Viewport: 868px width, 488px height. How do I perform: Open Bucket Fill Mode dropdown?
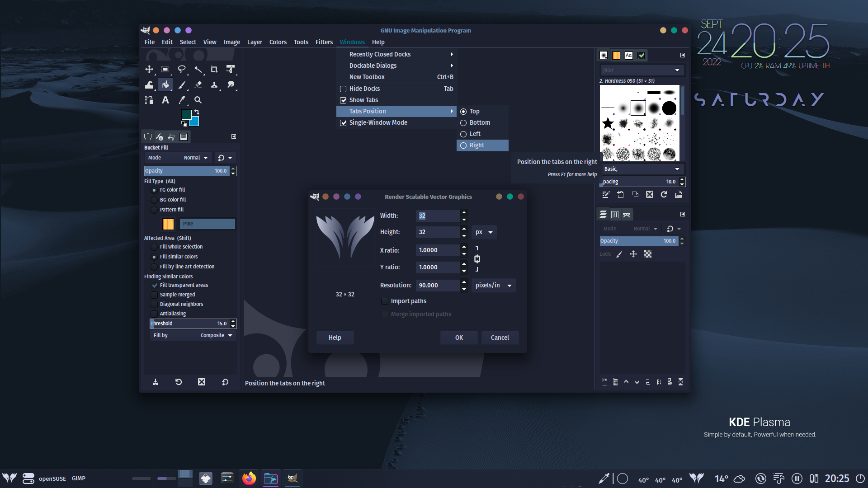[x=177, y=158]
